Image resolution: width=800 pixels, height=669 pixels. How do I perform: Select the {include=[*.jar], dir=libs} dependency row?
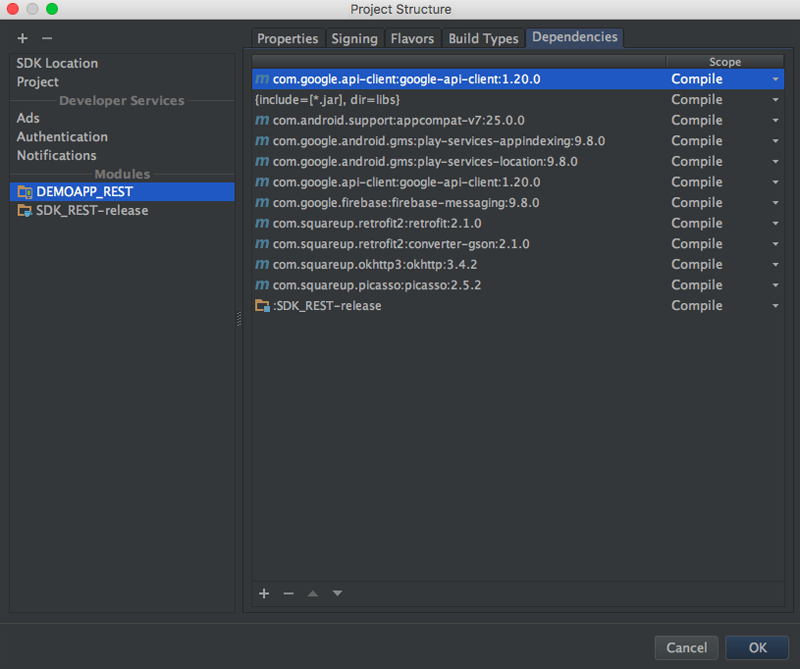pos(518,100)
